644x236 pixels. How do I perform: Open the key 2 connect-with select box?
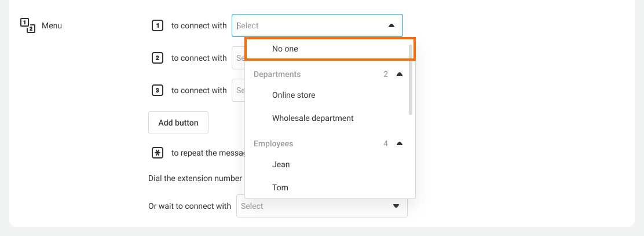point(238,58)
